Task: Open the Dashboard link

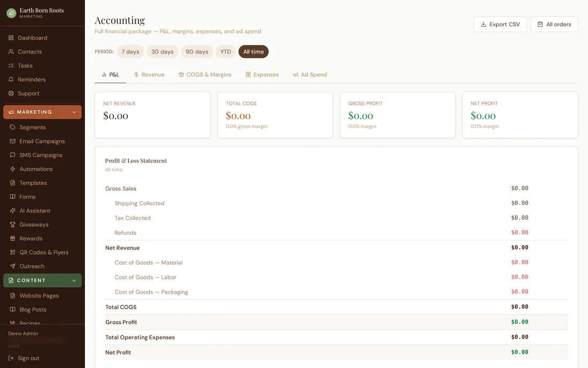Action: [x=42, y=38]
